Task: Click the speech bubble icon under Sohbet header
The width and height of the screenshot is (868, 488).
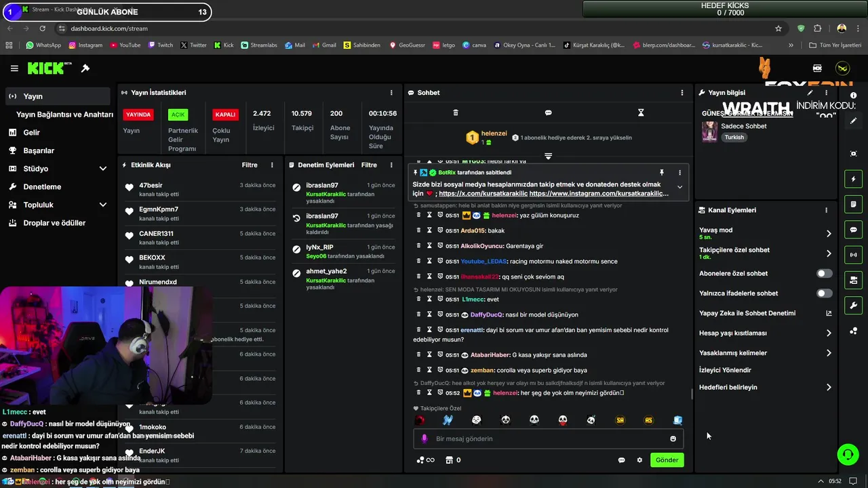Action: [x=548, y=113]
